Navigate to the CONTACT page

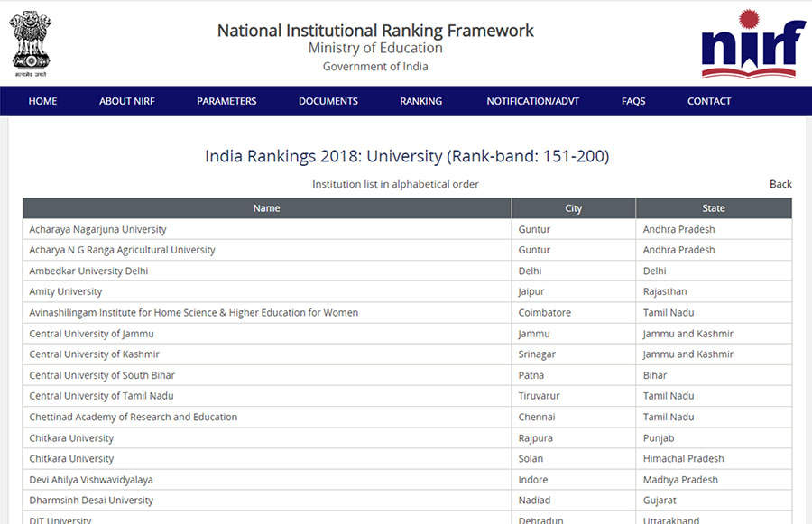(709, 101)
